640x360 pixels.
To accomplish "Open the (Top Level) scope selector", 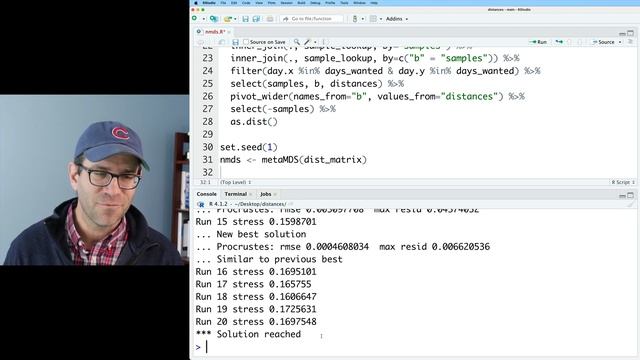I will point(236,182).
